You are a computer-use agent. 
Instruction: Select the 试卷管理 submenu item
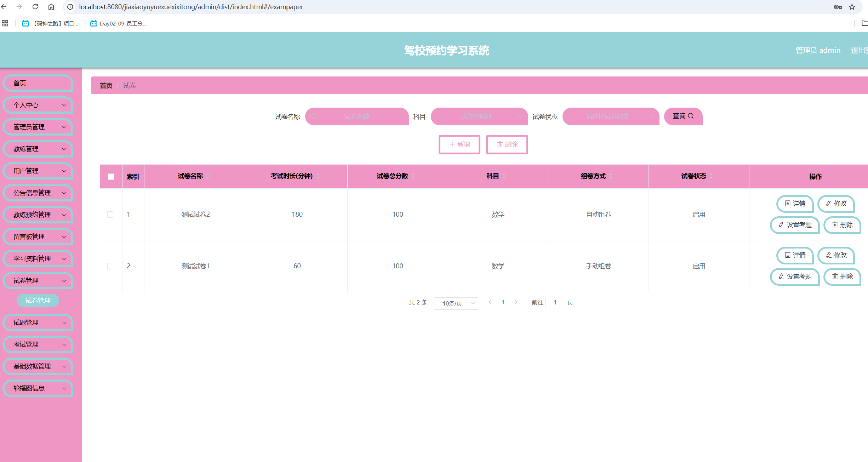pos(38,301)
